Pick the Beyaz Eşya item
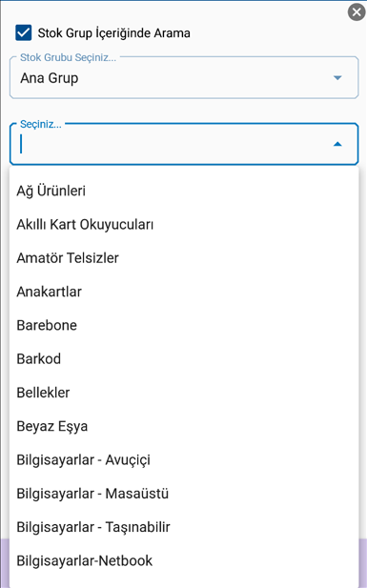The height and width of the screenshot is (588, 367). [184, 426]
